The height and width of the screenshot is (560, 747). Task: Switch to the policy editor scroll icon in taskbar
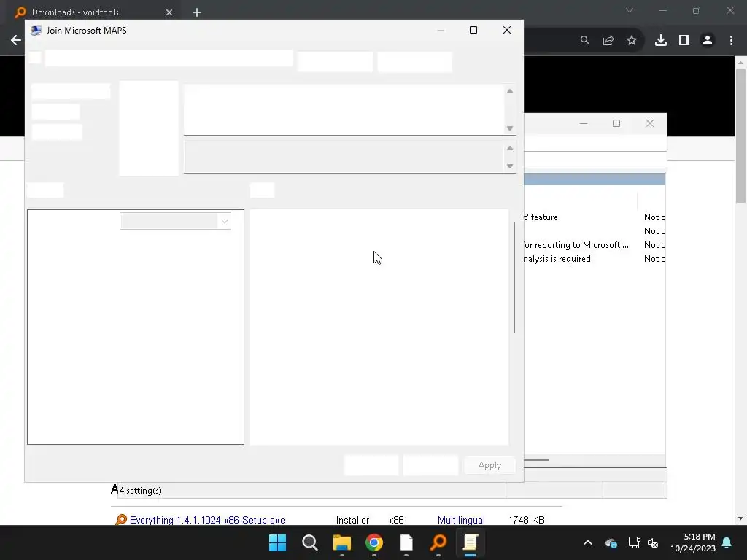click(471, 542)
